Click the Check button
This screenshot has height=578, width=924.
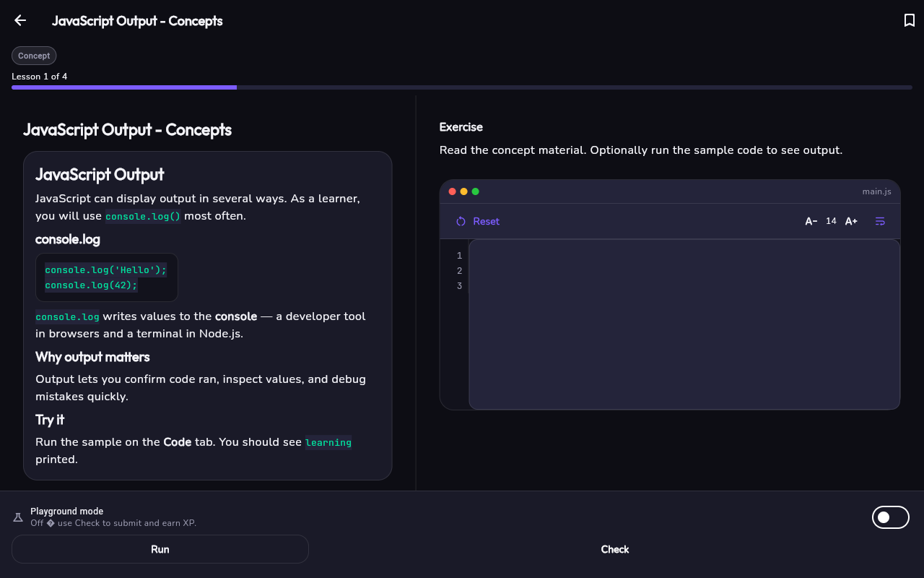point(615,549)
